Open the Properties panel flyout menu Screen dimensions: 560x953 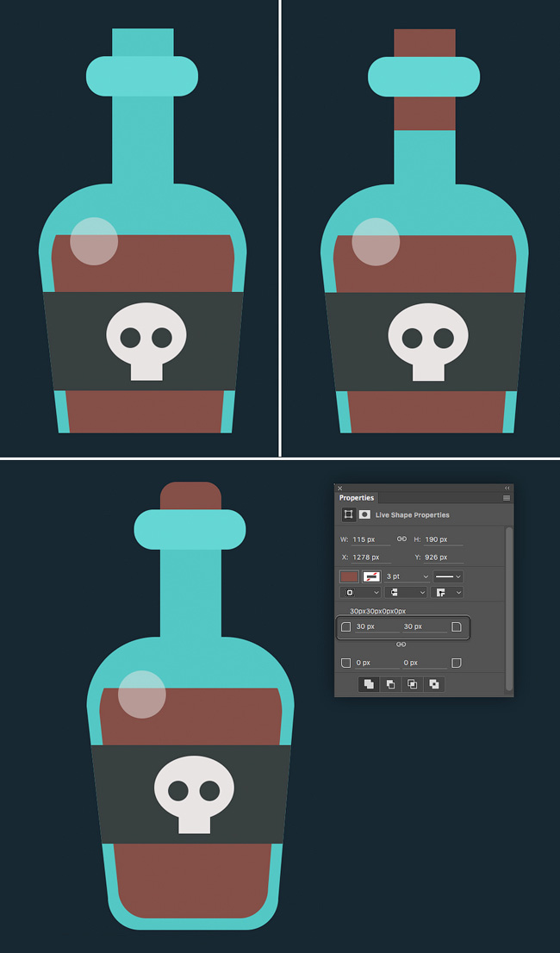[x=507, y=498]
